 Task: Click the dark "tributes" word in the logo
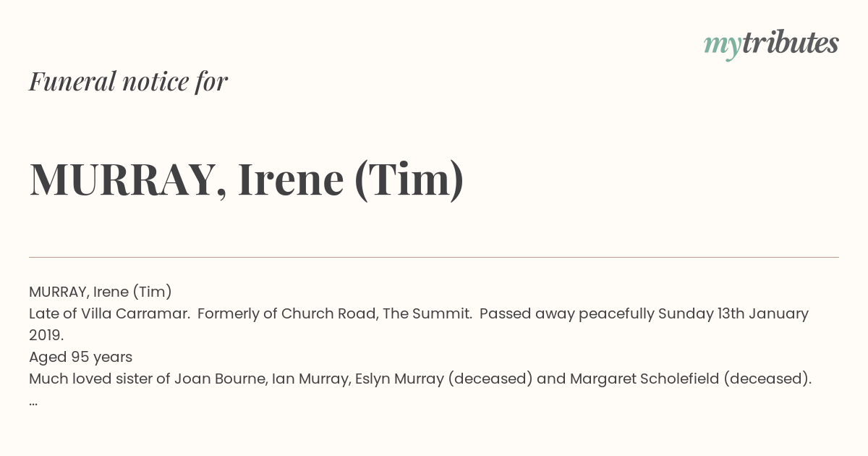click(790, 43)
